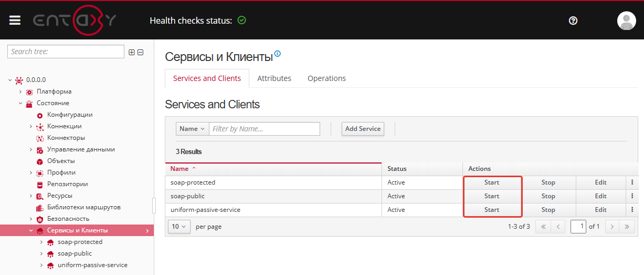Expand all tree nodes with plus icon
The height and width of the screenshot is (275, 644).
[x=132, y=52]
